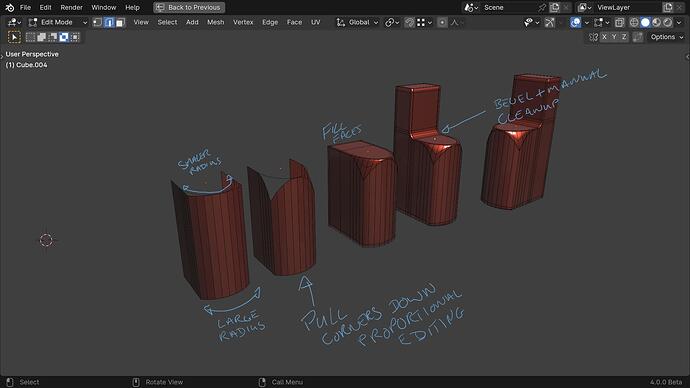Open the Edge menu

[x=270, y=22]
